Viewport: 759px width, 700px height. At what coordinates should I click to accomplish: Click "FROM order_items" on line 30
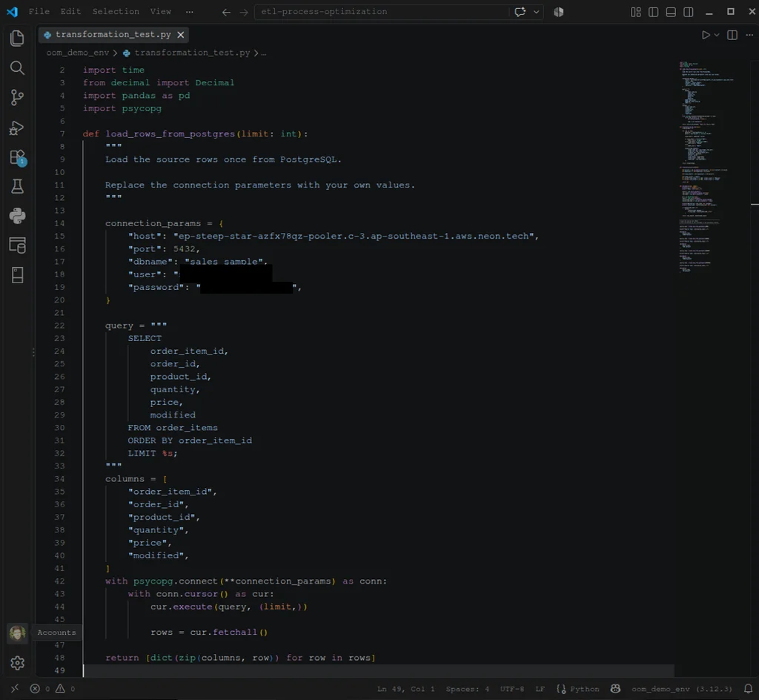pos(173,428)
